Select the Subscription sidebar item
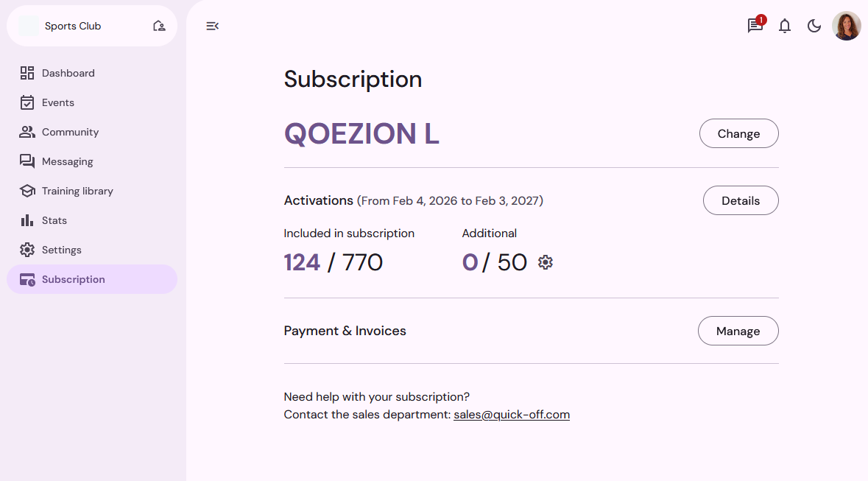This screenshot has width=868, height=481. [x=74, y=279]
